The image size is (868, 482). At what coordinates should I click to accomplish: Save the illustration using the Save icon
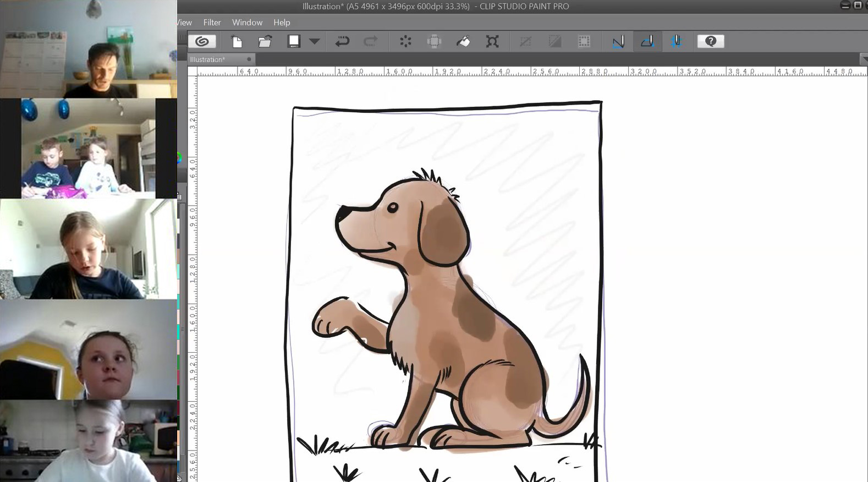(294, 41)
